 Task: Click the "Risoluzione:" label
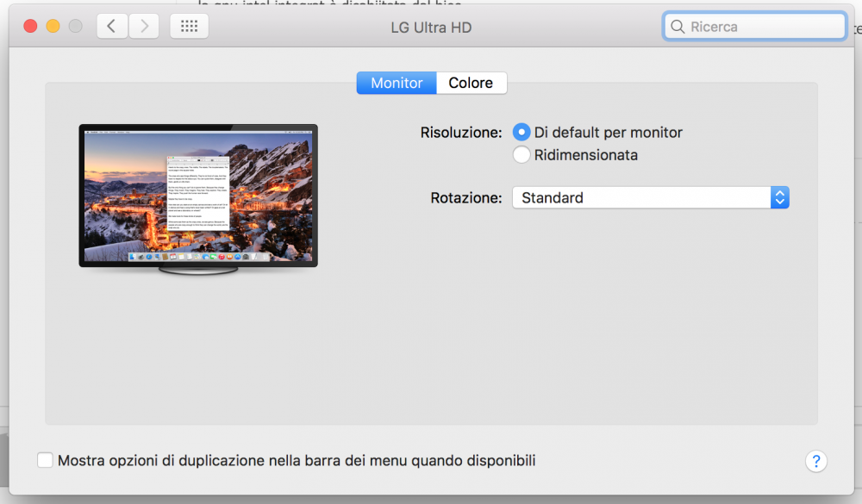pos(460,133)
